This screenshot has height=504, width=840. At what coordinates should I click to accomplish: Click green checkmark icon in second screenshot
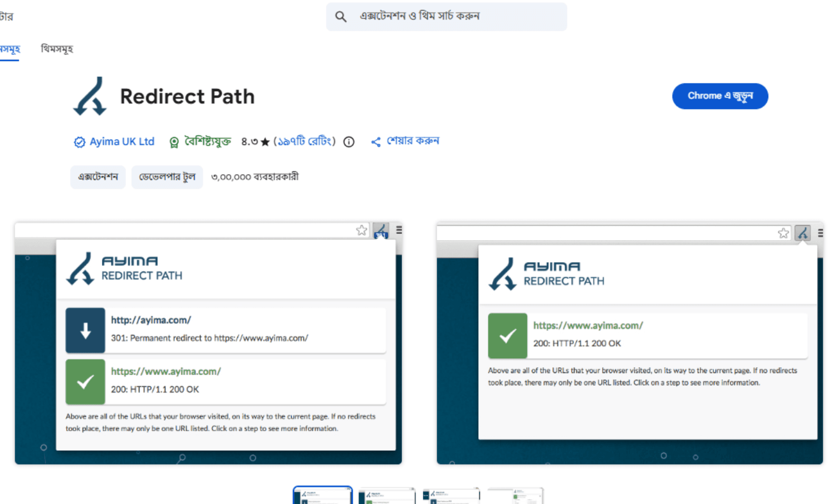pyautogui.click(x=507, y=336)
